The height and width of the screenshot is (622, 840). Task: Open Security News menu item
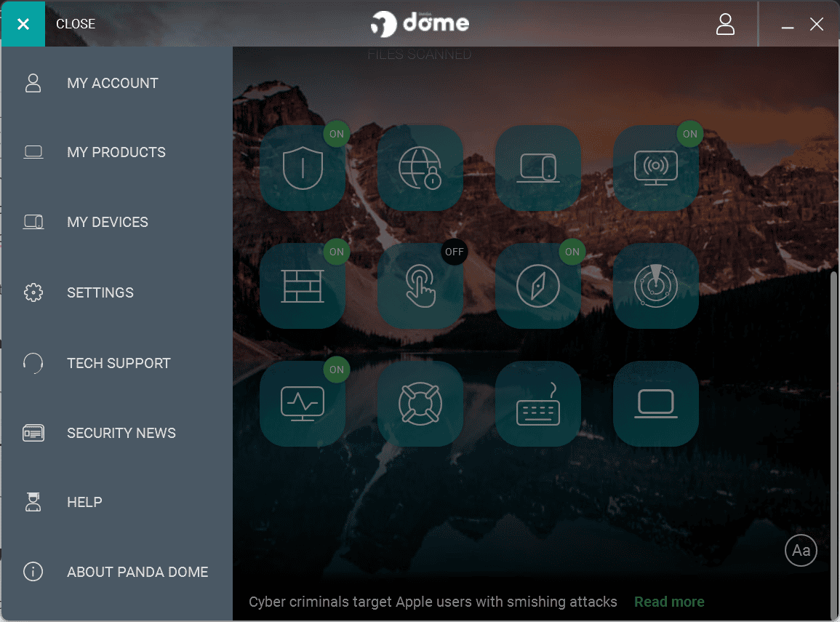pos(117,433)
